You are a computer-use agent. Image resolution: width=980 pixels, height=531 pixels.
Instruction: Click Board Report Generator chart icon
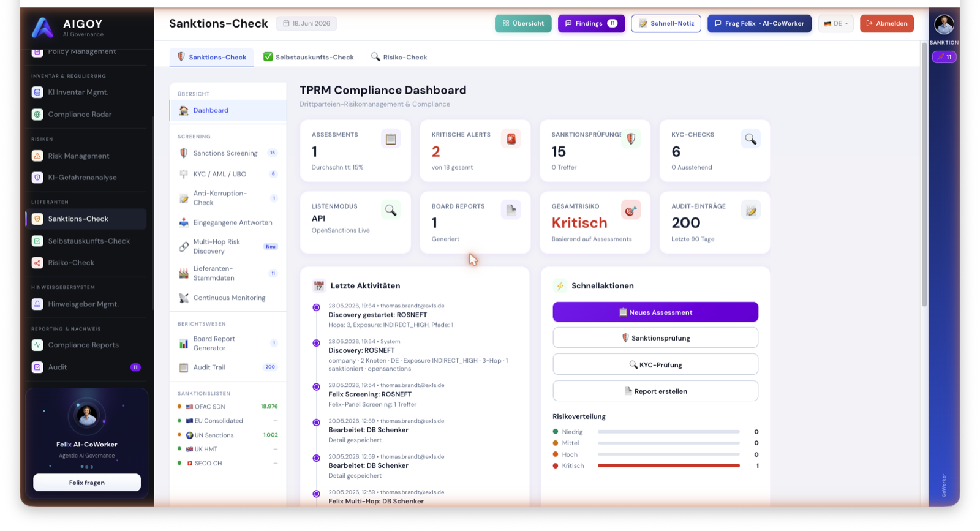(184, 344)
